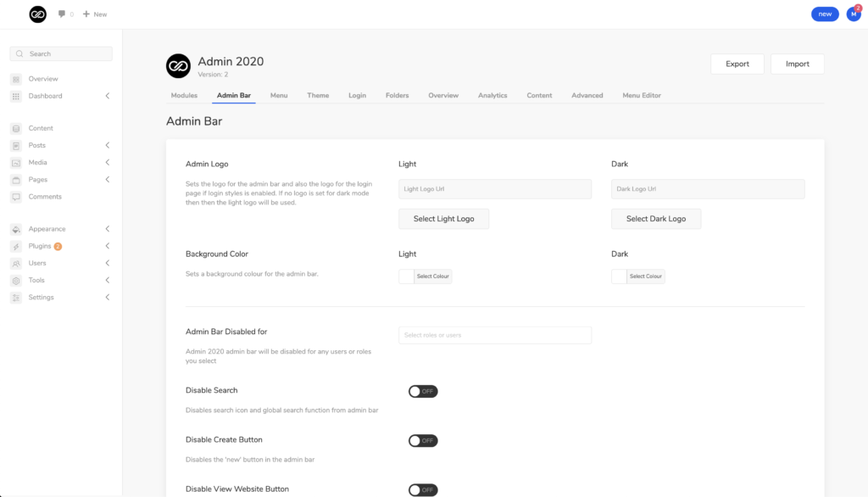Toggle Disable View Website Button switch
This screenshot has width=868, height=497.
pyautogui.click(x=422, y=489)
